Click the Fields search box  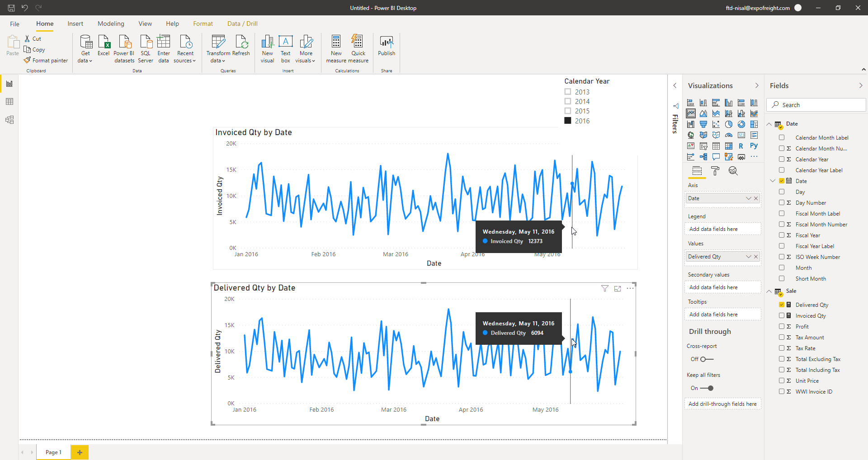coord(816,105)
